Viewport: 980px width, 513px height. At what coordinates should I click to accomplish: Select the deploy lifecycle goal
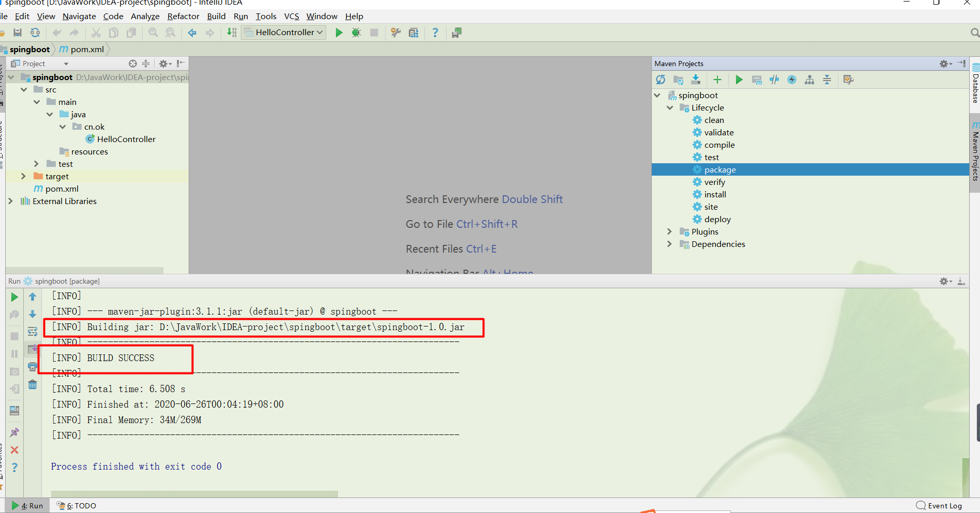[x=717, y=219]
